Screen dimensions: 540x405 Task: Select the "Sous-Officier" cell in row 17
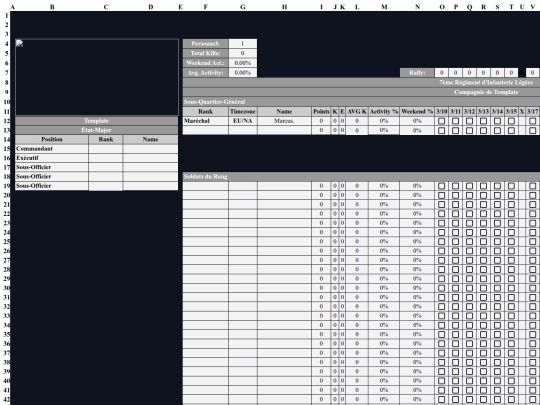click(x=52, y=167)
